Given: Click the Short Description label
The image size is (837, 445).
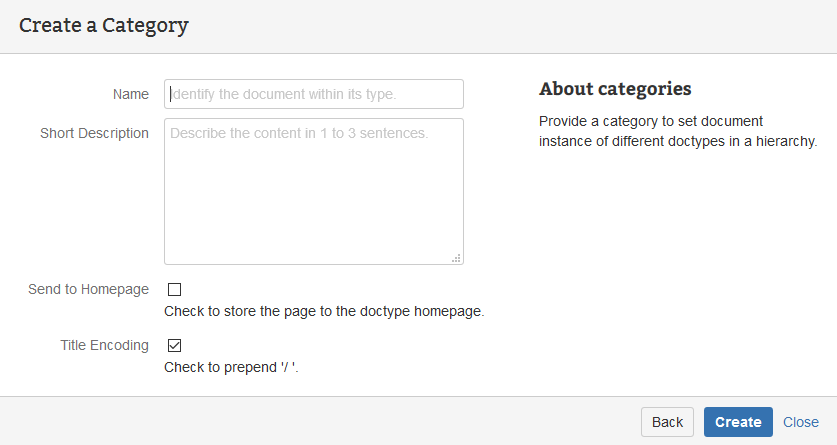Looking at the screenshot, I should coord(94,133).
